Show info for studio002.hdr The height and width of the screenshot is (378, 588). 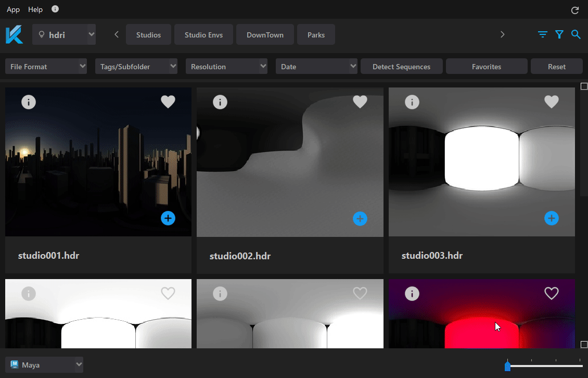pyautogui.click(x=220, y=102)
